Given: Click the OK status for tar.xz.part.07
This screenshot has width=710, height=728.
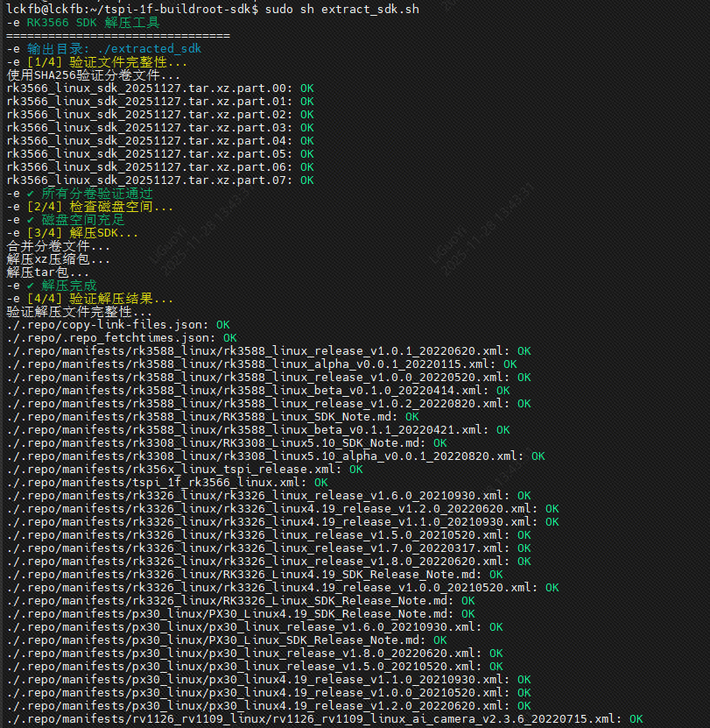Looking at the screenshot, I should pos(306,180).
